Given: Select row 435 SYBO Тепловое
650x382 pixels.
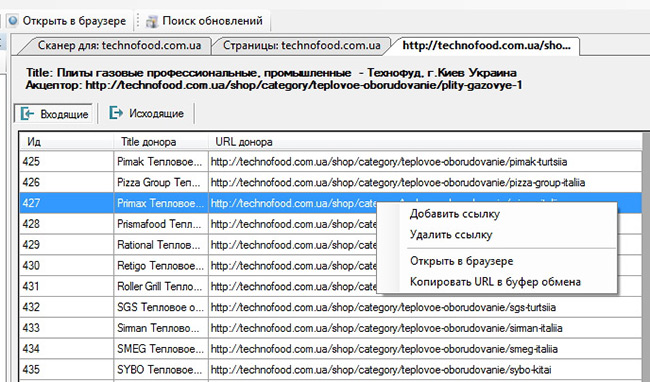Looking at the screenshot, I should 330,369.
